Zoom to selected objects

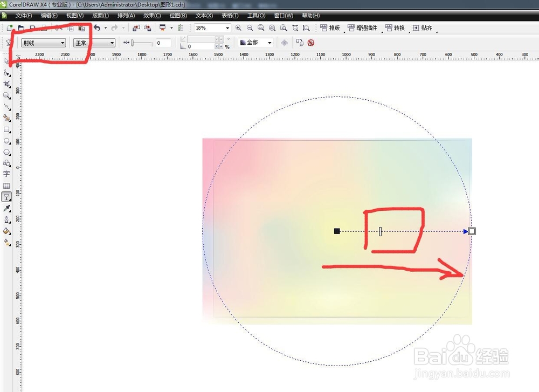coord(261,28)
